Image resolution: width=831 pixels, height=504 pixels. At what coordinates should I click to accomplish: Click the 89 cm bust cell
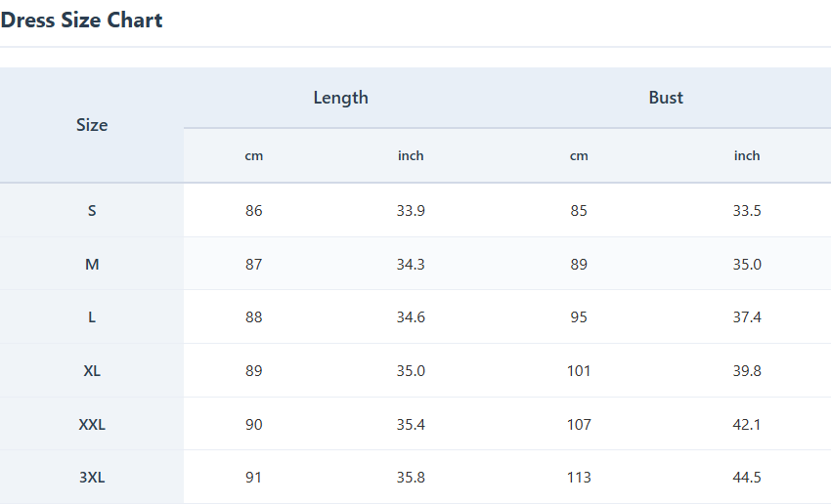coord(579,264)
